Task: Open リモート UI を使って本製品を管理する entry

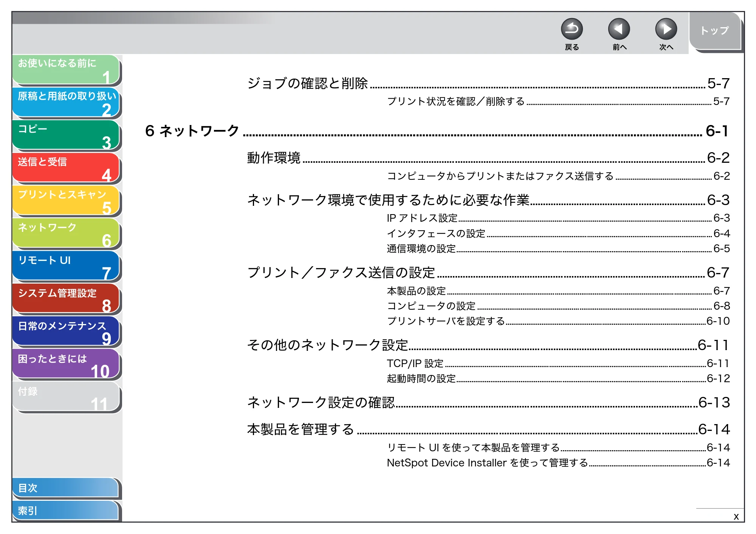Action: 558,448
